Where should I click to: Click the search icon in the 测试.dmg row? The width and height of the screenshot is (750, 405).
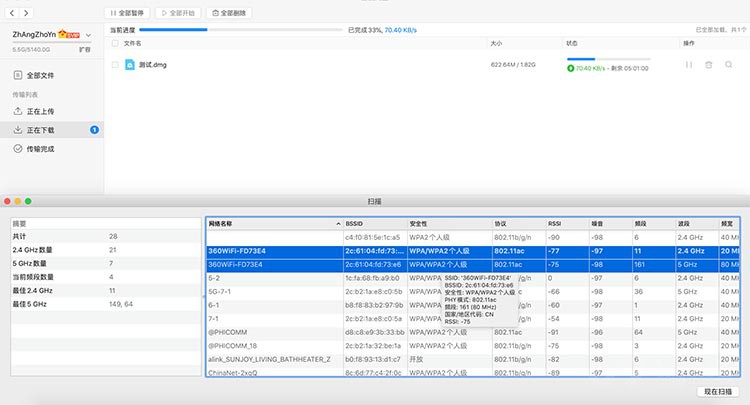pos(730,65)
